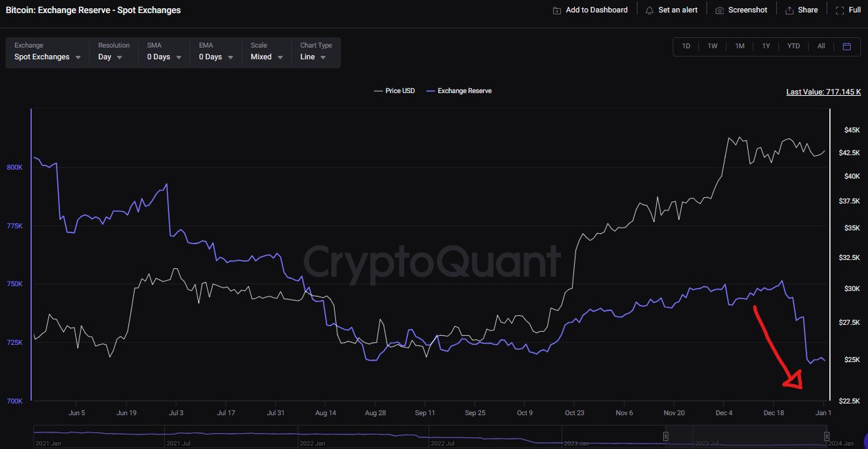Click the $30K price axis label
Viewport: 868px width, 449px height.
(x=851, y=288)
